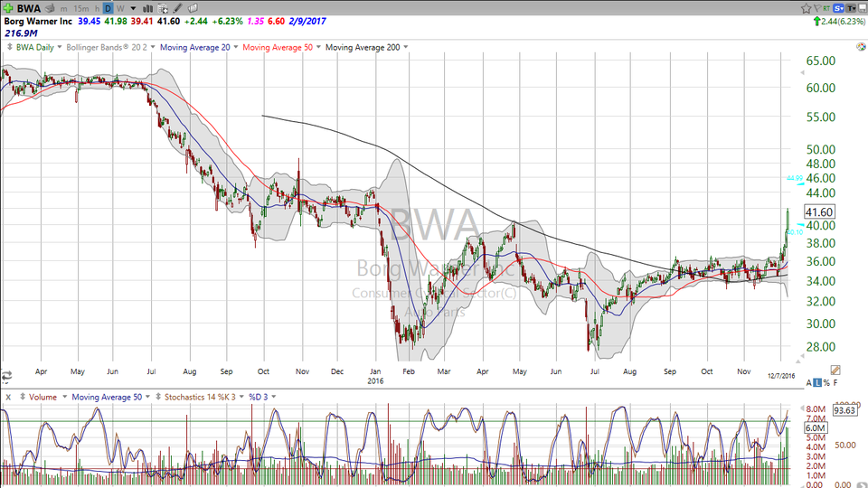Click the Borg Warner Inc company name
Screen dimensions: 868x488
[x=38, y=21]
